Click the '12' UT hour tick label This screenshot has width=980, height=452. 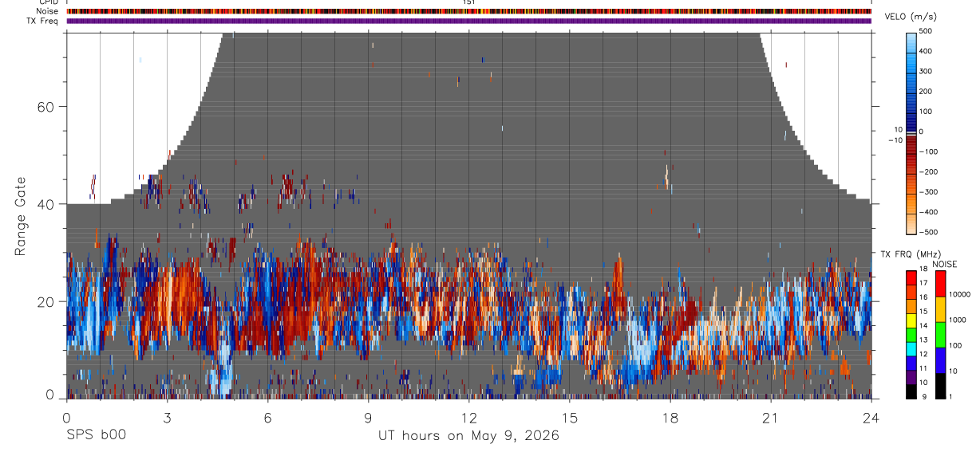pos(468,417)
